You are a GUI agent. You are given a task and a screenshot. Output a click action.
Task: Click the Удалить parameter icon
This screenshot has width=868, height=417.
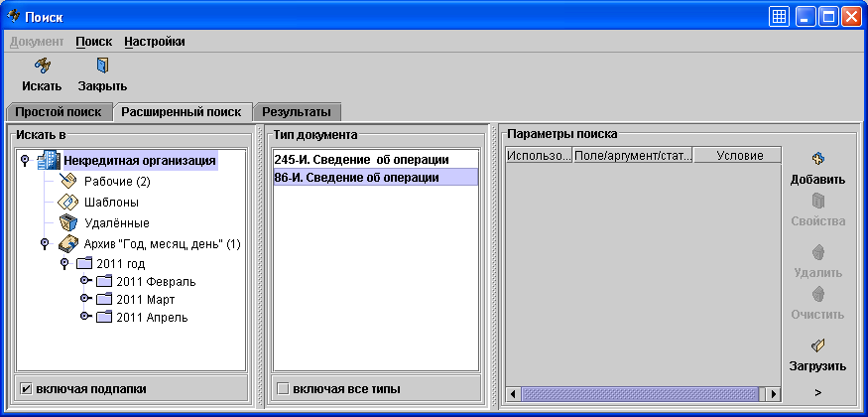pyautogui.click(x=817, y=252)
